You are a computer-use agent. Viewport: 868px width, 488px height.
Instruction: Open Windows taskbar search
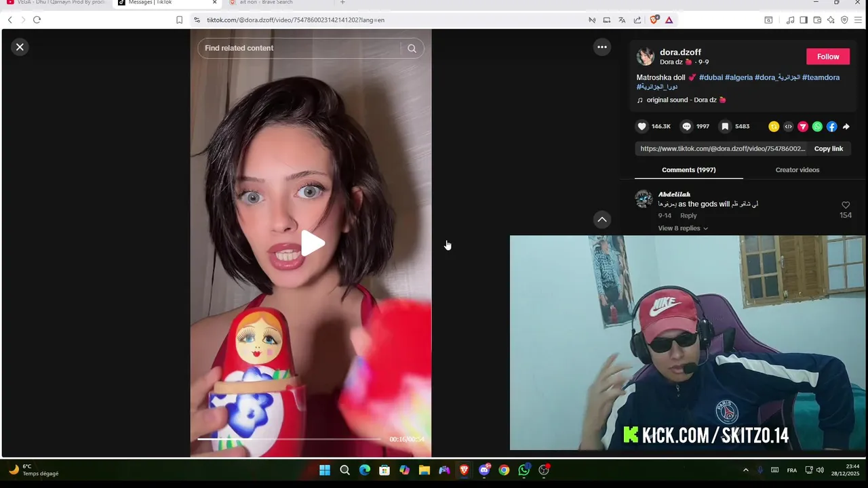(344, 470)
